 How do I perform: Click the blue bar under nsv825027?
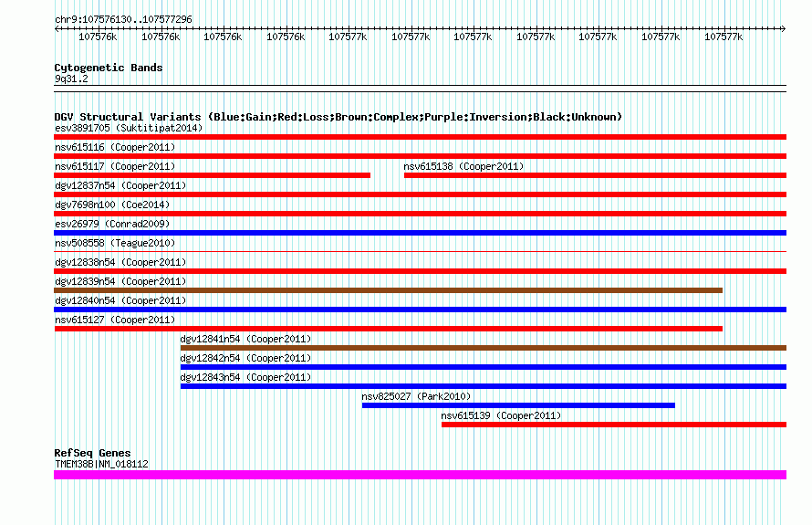click(x=518, y=405)
